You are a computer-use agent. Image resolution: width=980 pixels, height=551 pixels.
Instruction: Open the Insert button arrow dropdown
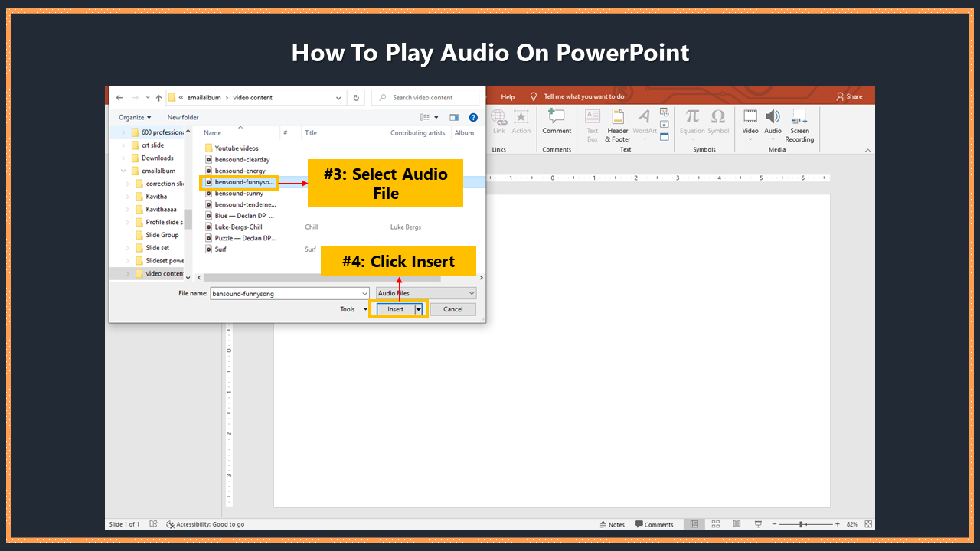pos(419,309)
